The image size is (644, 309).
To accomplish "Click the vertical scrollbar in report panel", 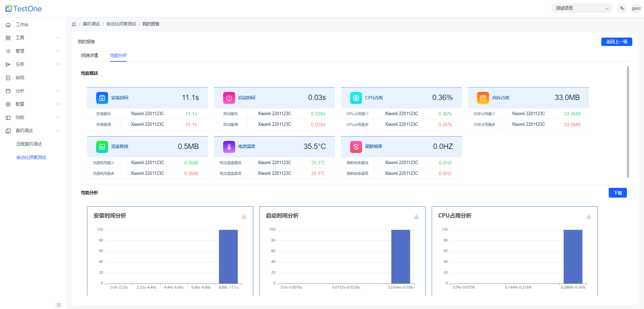I will [x=628, y=121].
